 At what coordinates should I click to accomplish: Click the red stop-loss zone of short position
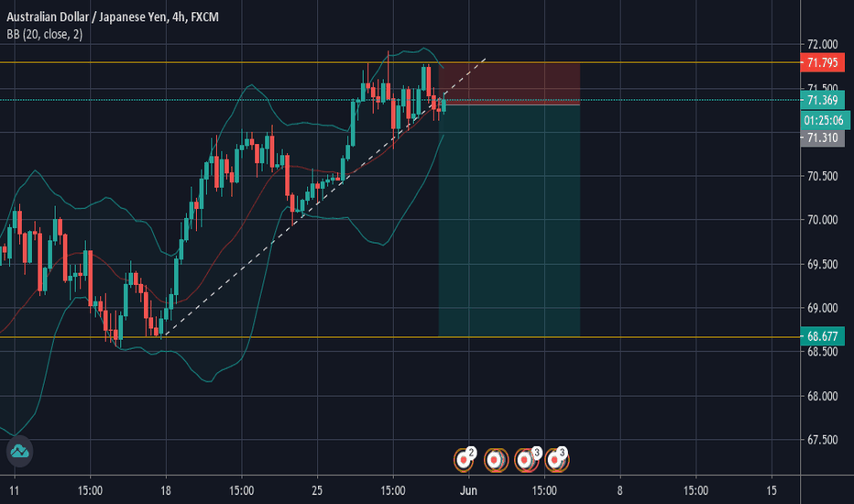509,82
